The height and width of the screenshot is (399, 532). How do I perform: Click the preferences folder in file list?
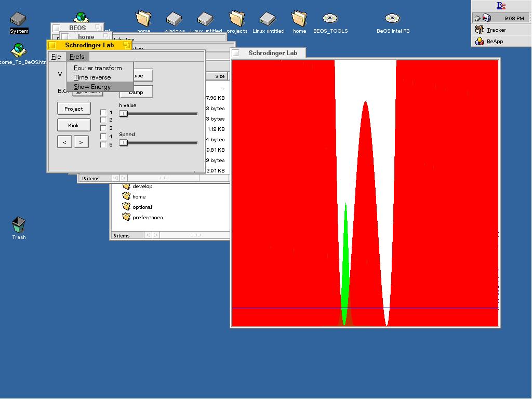point(142,218)
